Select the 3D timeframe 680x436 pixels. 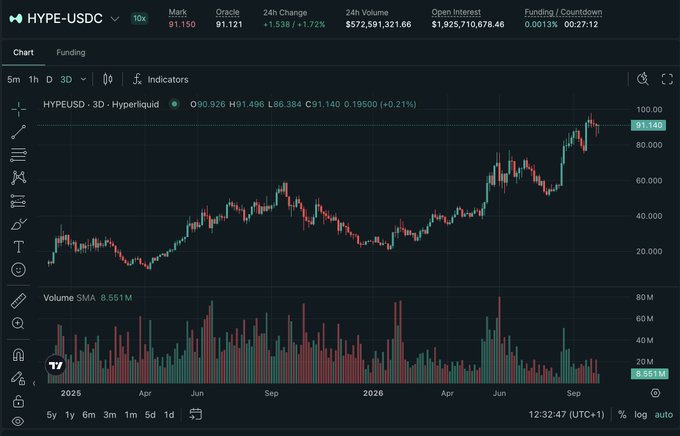click(x=66, y=79)
